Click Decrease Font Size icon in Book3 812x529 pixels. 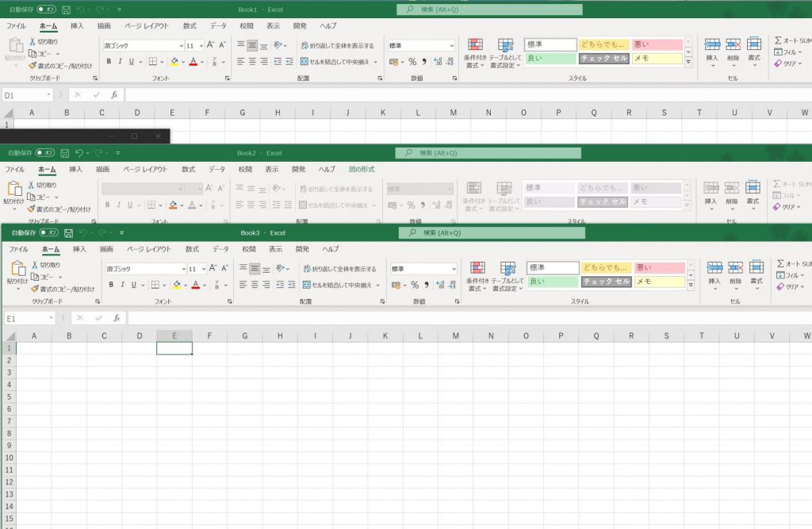point(224,268)
